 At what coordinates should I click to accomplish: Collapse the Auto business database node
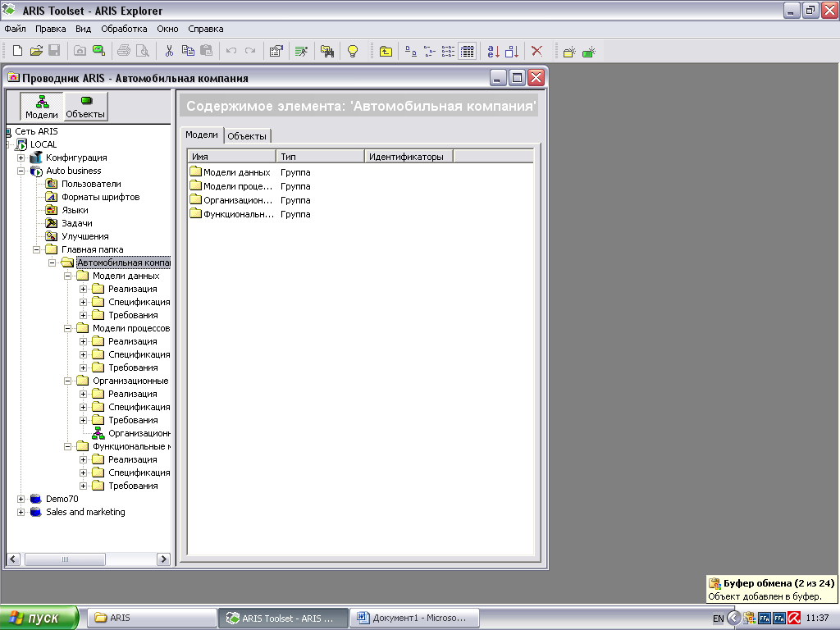click(21, 171)
